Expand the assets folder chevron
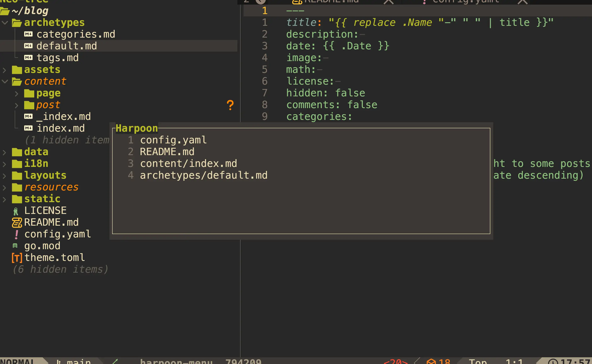This screenshot has width=592, height=364. click(4, 70)
